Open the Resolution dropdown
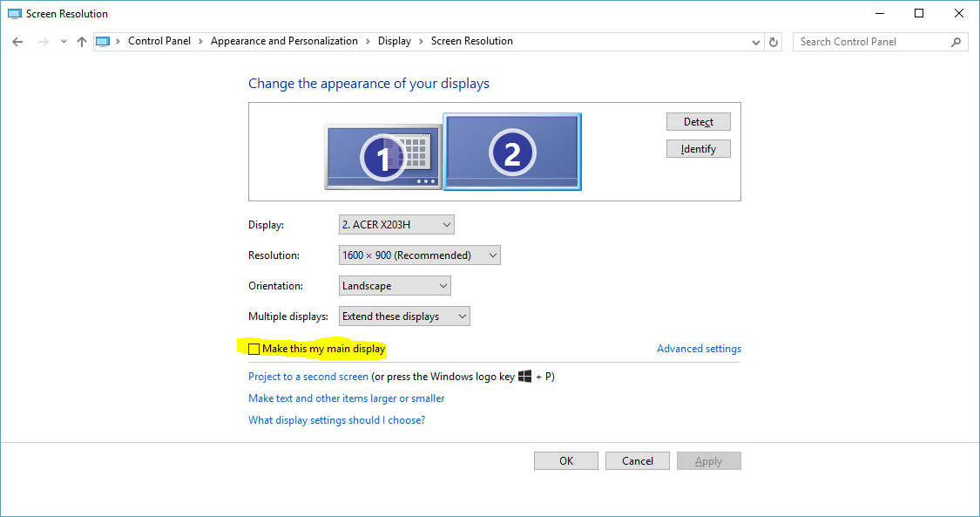This screenshot has width=980, height=517. [x=419, y=255]
